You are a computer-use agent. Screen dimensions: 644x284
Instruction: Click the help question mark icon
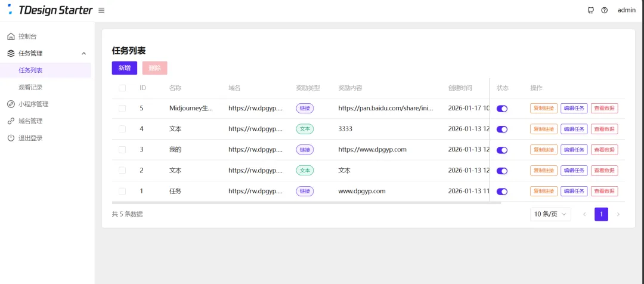(x=604, y=10)
